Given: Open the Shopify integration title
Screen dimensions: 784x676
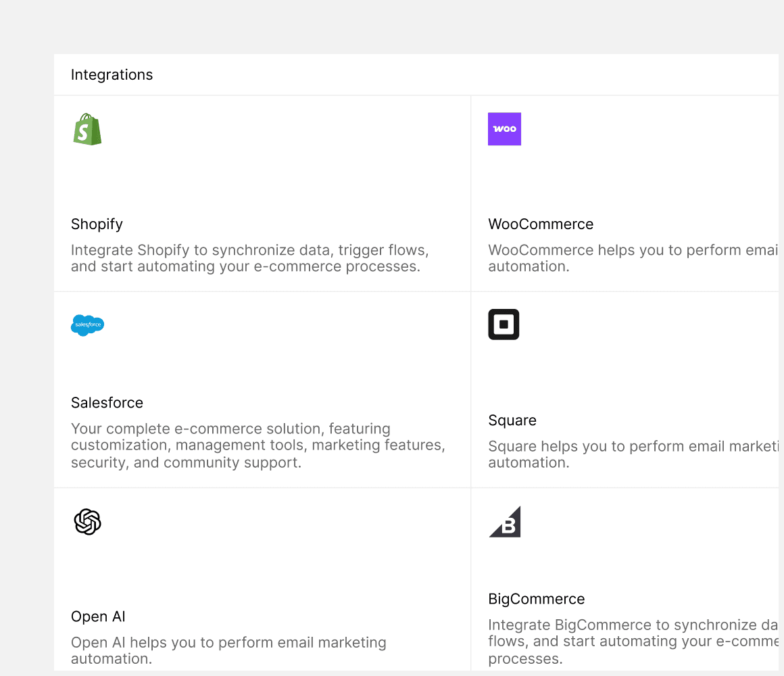Looking at the screenshot, I should [x=97, y=224].
